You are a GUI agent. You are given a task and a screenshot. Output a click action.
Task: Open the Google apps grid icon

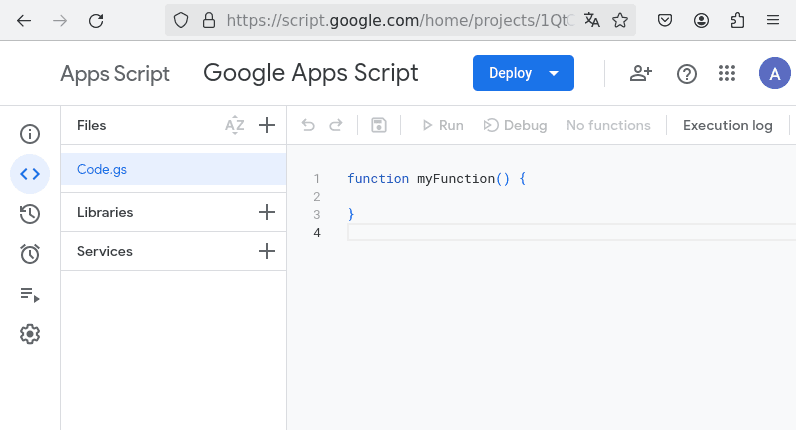727,73
